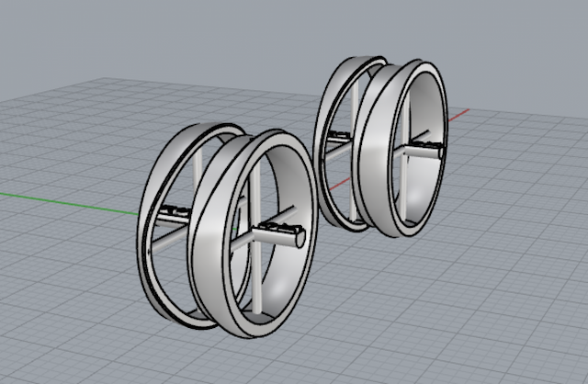This screenshot has height=384, width=588.
Task: Click the right wheel's axle end cap
Action: (x=441, y=152)
